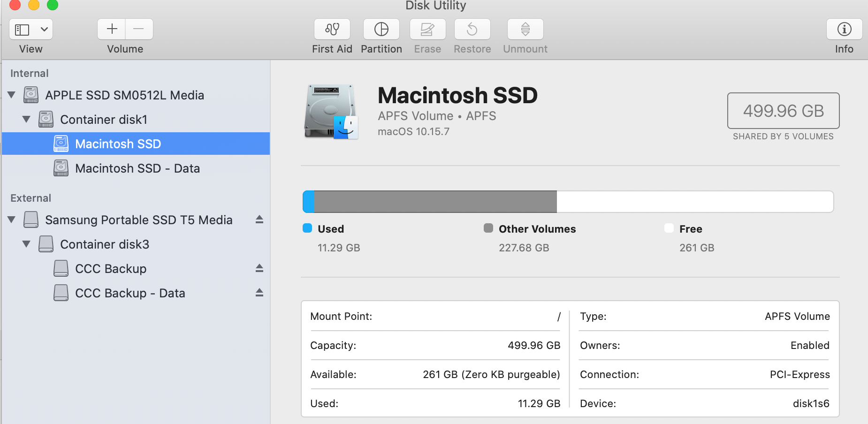
Task: Collapse Samsung Portable SSD T5 Media tree
Action: 12,220
